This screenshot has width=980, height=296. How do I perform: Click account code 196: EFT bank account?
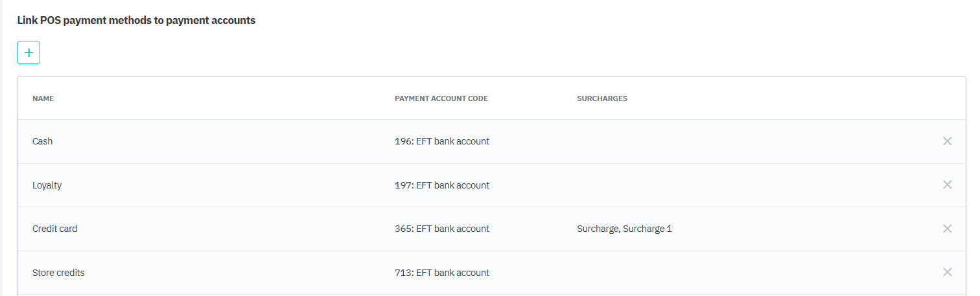(x=441, y=141)
